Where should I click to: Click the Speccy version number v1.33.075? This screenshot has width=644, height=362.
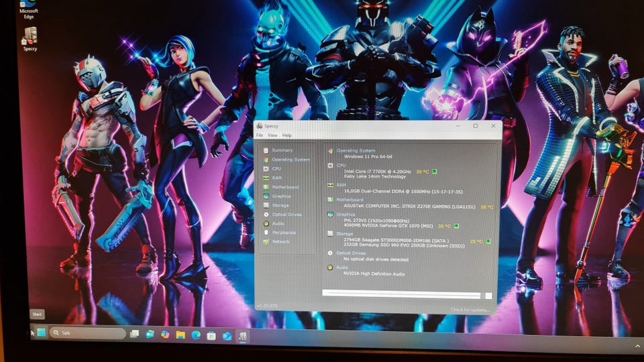pyautogui.click(x=267, y=306)
